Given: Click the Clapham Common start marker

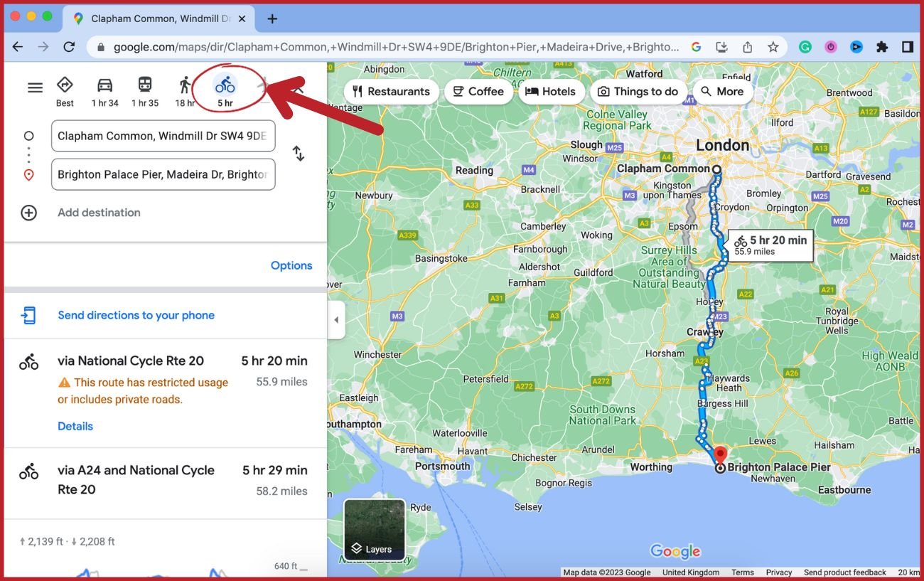Looking at the screenshot, I should [716, 169].
